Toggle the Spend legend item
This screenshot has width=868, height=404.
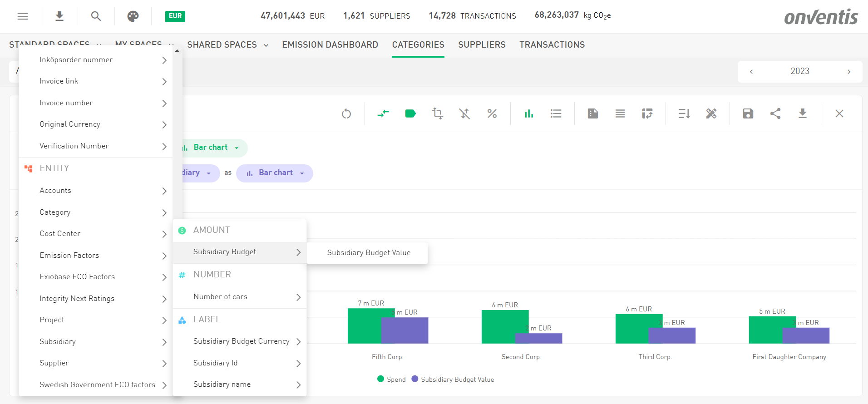click(391, 379)
